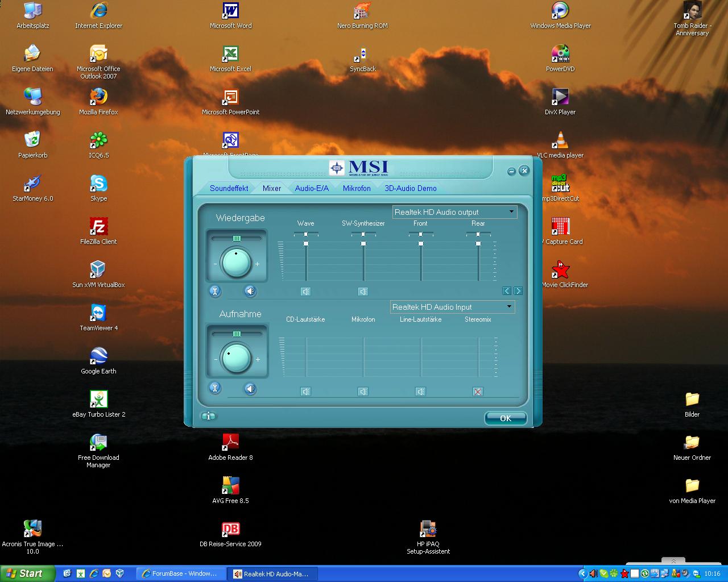This screenshot has width=728, height=582.
Task: Select the Windows Media Player shortcut
Action: pos(560,16)
